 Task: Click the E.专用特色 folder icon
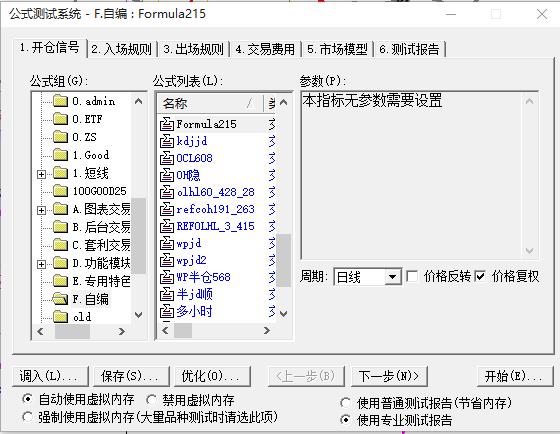pyautogui.click(x=60, y=281)
